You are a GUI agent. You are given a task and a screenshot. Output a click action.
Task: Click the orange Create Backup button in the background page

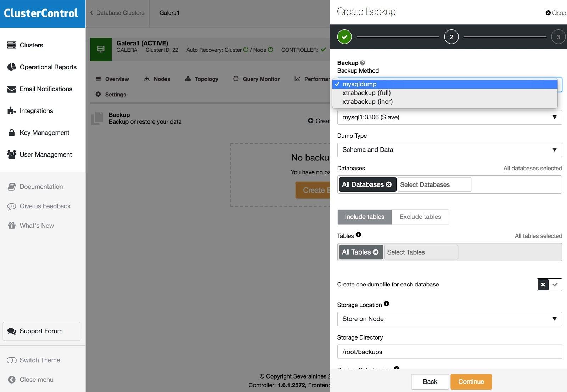click(313, 190)
